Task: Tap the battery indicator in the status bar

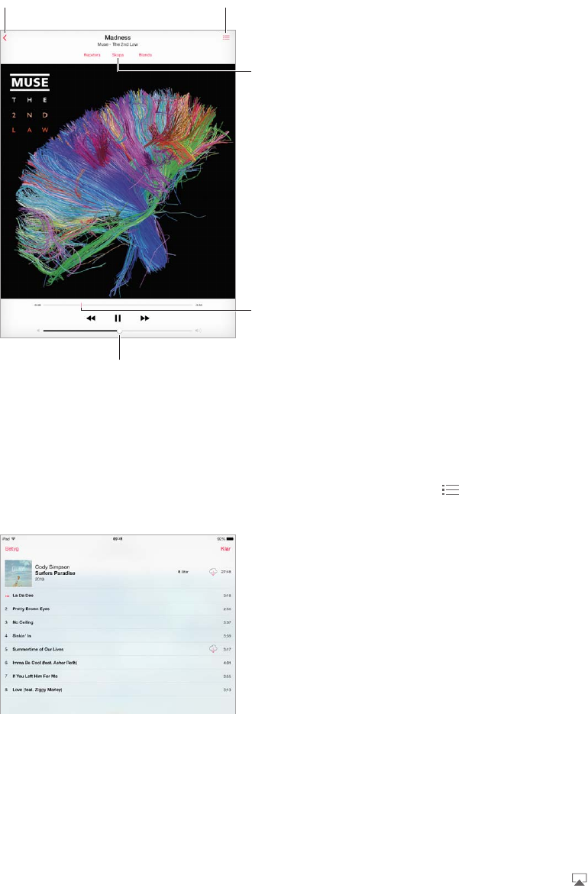Action: click(229, 538)
